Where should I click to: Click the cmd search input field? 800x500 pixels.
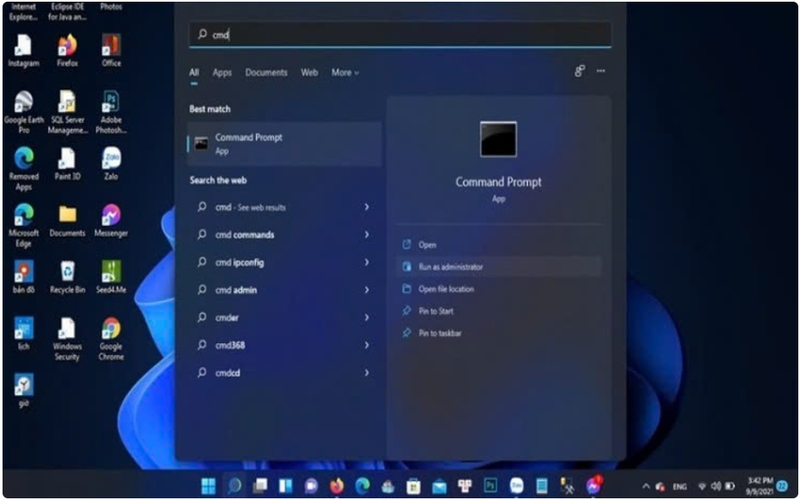coord(400,35)
